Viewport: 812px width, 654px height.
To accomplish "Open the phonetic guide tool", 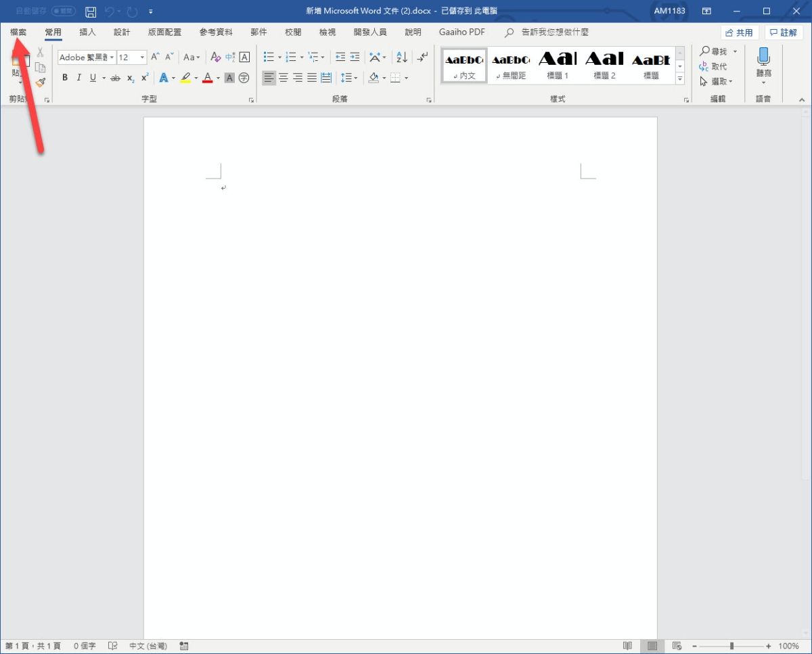I will point(230,57).
